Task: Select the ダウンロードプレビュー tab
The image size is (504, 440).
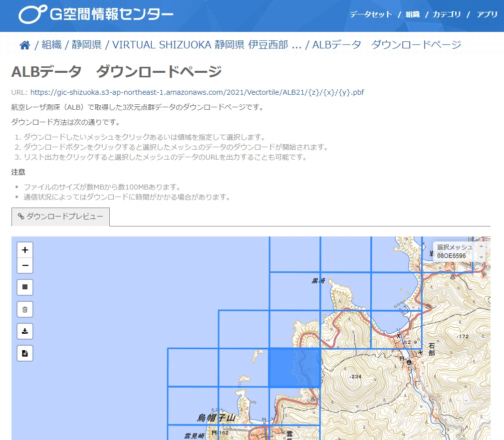Action: [x=60, y=217]
